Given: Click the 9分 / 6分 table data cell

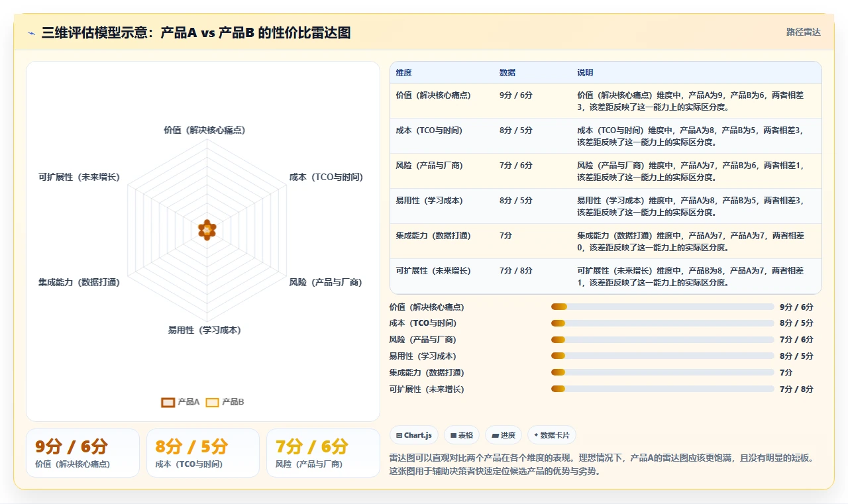Looking at the screenshot, I should 516,95.
